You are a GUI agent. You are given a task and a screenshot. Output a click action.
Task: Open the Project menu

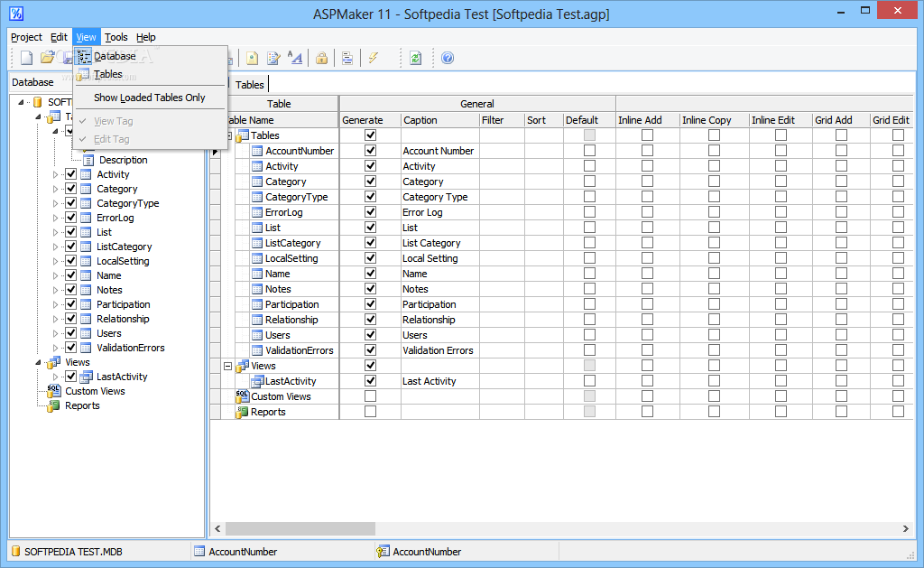click(26, 37)
